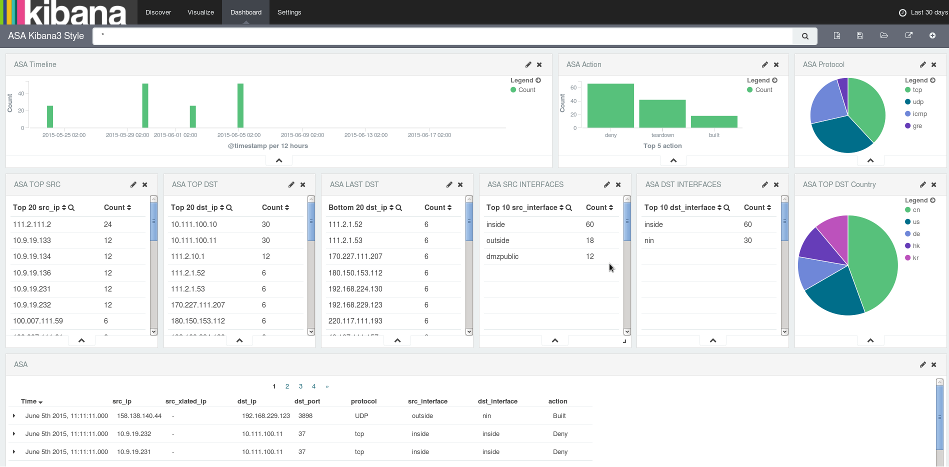Open the Visualize tab
This screenshot has height=467, width=949.
coord(200,12)
